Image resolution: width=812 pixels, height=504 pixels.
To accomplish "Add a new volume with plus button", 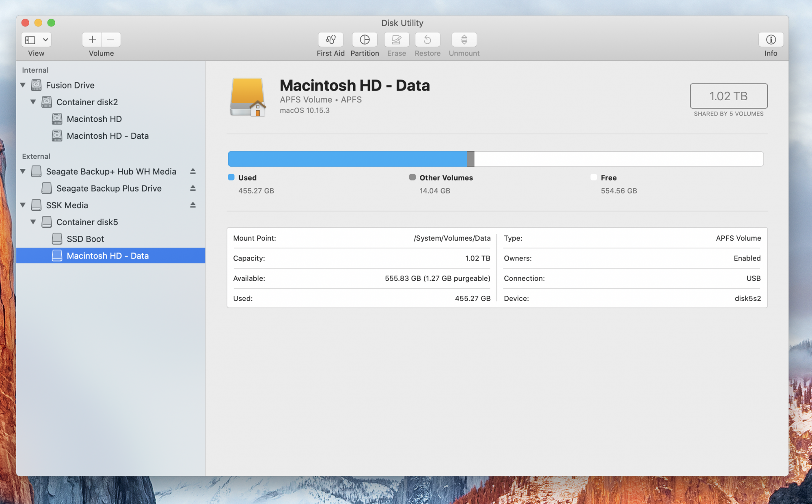I will tap(92, 39).
